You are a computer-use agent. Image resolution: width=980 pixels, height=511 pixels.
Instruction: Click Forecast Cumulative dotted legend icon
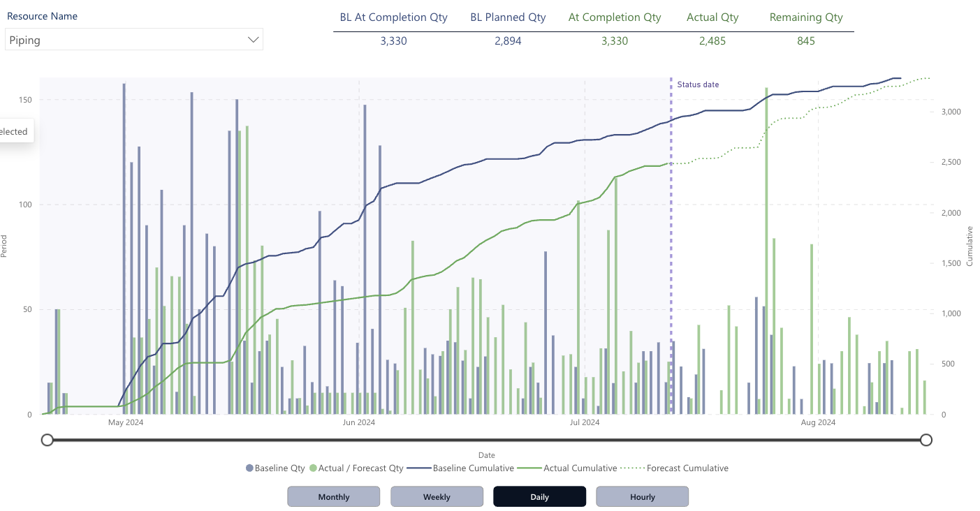pos(634,468)
